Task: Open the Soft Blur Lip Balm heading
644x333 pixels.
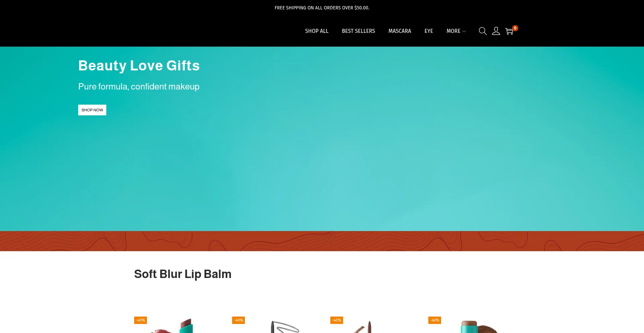Action: [x=183, y=274]
